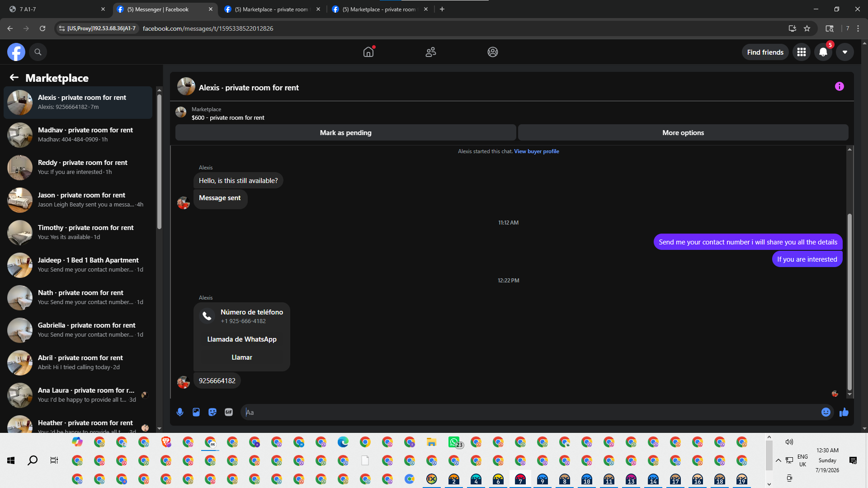Screen dimensions: 868x488
Task: Click the More options button
Action: 683,132
